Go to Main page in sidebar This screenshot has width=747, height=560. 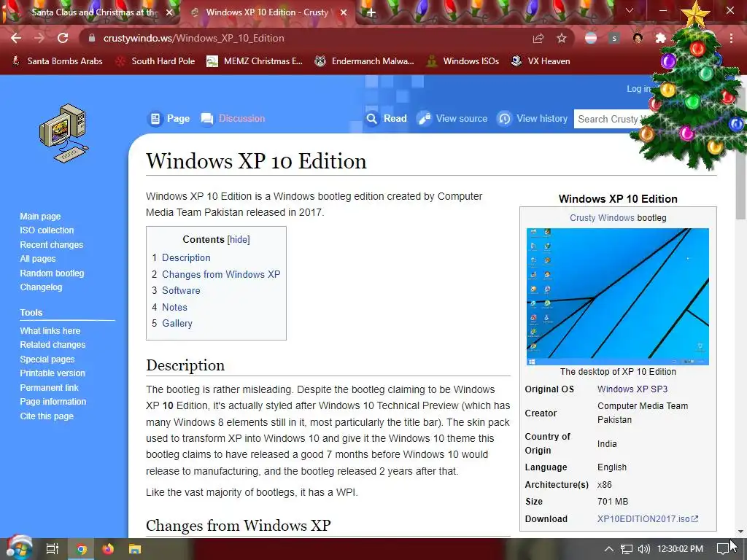[40, 216]
